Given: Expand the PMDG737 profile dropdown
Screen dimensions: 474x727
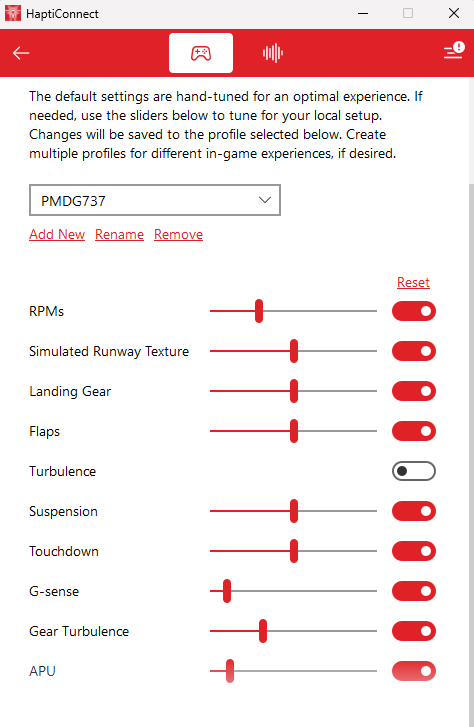Looking at the screenshot, I should tap(155, 200).
